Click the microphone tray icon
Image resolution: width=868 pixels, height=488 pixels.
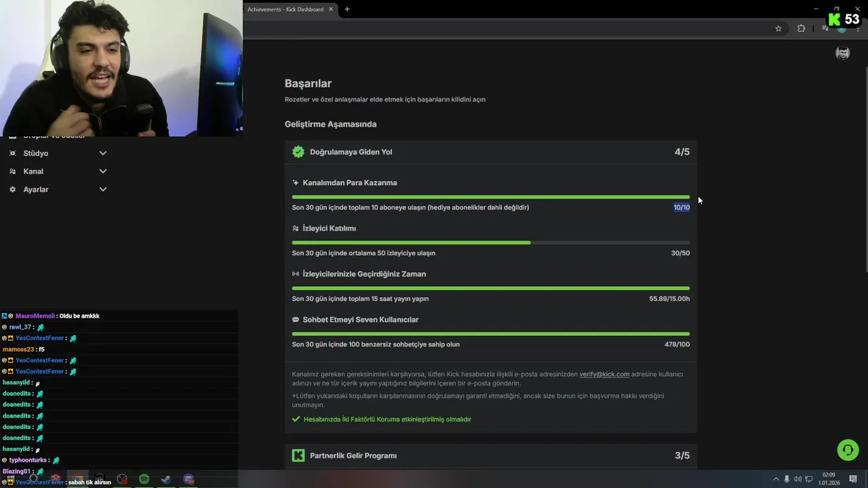787,479
